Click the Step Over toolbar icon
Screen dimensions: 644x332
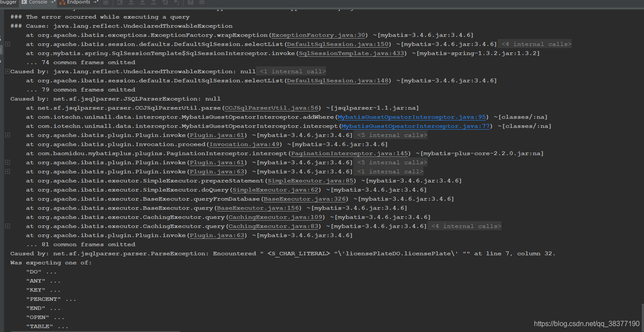120,2
